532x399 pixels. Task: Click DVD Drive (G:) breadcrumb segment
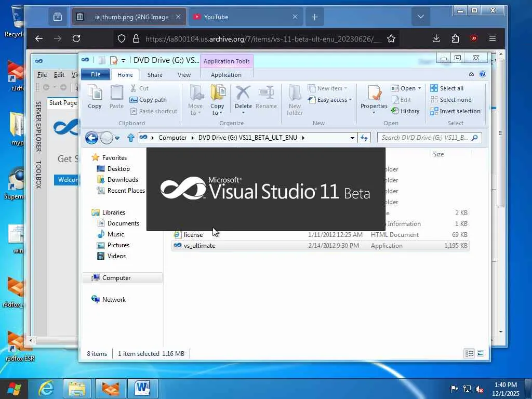[x=248, y=138]
